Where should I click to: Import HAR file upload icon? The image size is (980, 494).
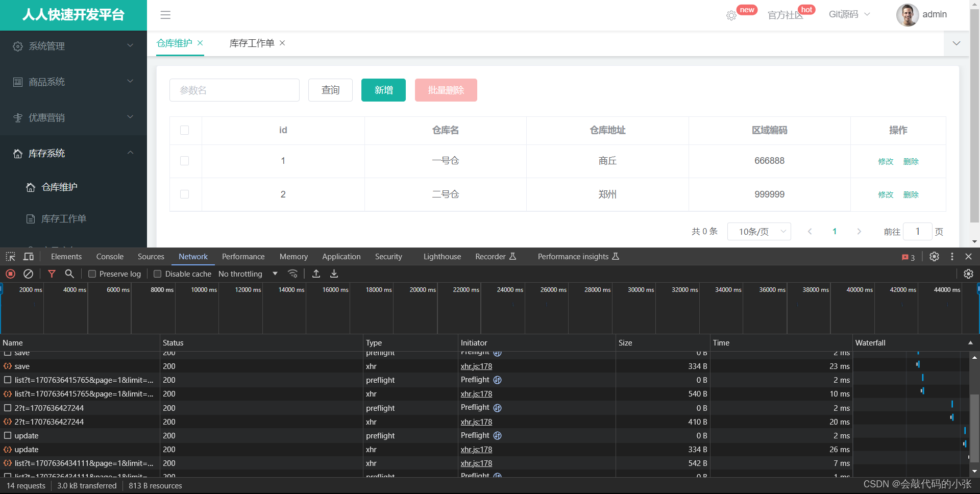tap(316, 274)
